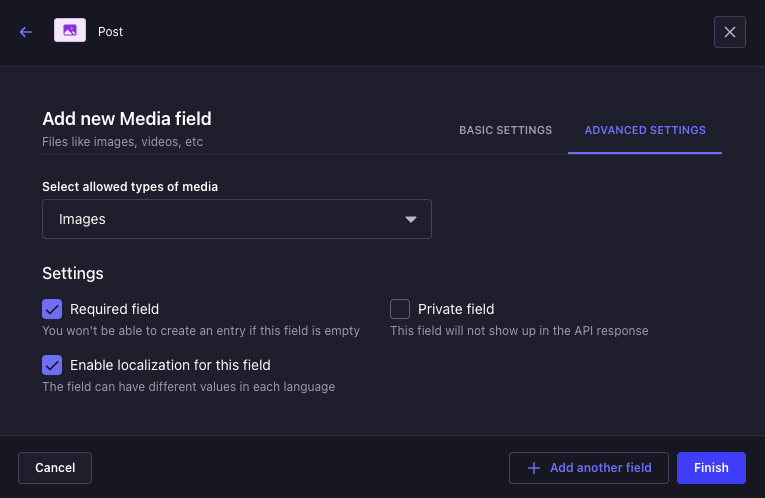
Task: Click the Private field label text
Action: point(456,309)
